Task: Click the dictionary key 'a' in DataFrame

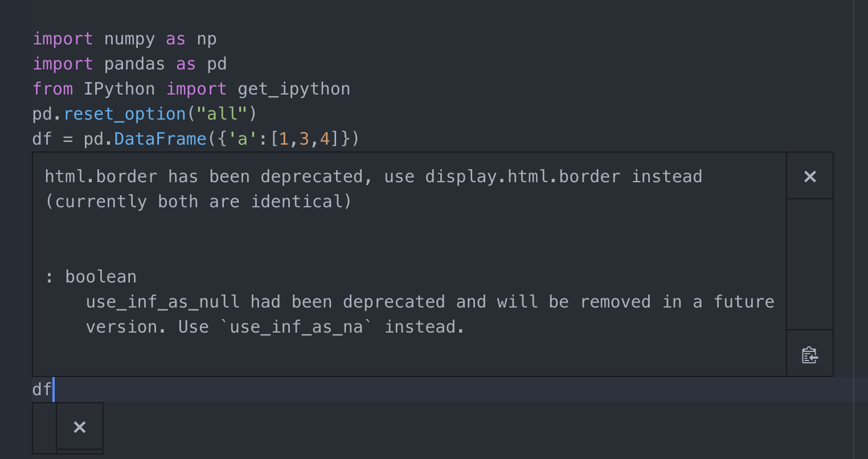Action: point(242,138)
